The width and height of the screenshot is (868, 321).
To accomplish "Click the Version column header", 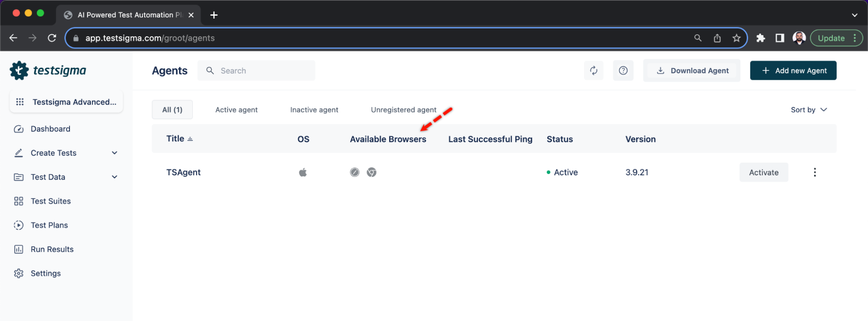I will (640, 139).
